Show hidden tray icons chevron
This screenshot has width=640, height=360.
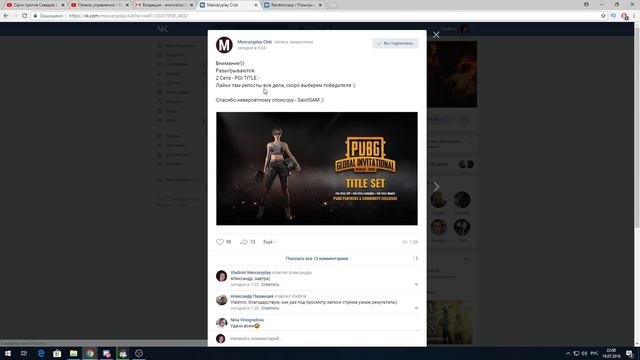[x=568, y=353]
